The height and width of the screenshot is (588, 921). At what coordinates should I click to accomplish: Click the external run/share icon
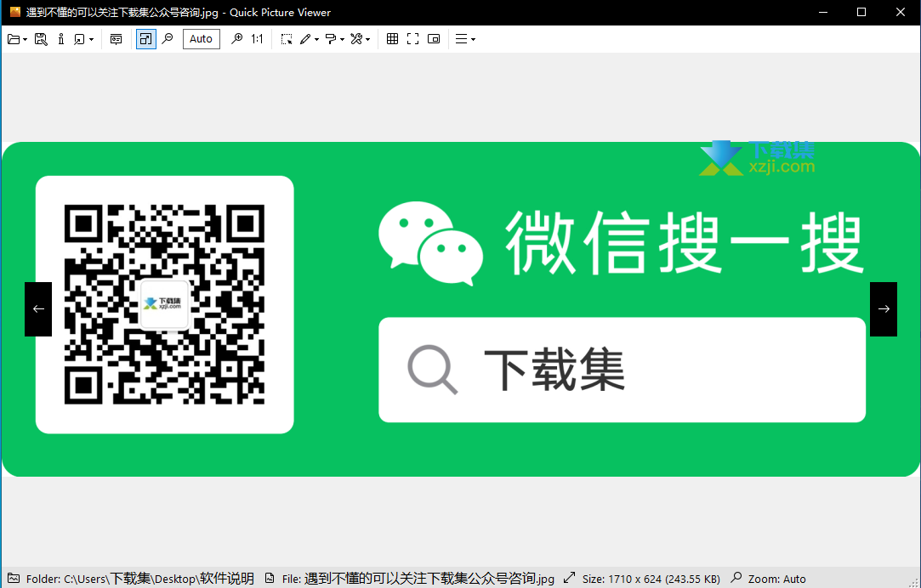coord(79,39)
